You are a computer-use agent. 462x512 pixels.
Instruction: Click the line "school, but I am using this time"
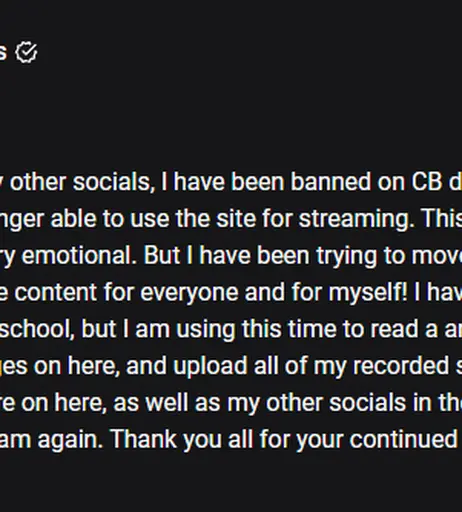tap(231, 329)
